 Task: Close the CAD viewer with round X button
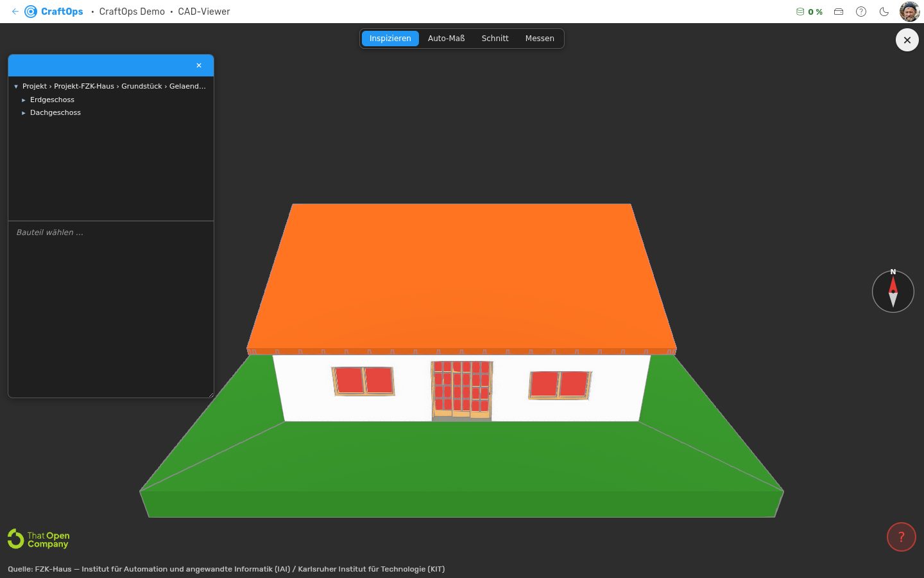pyautogui.click(x=907, y=40)
